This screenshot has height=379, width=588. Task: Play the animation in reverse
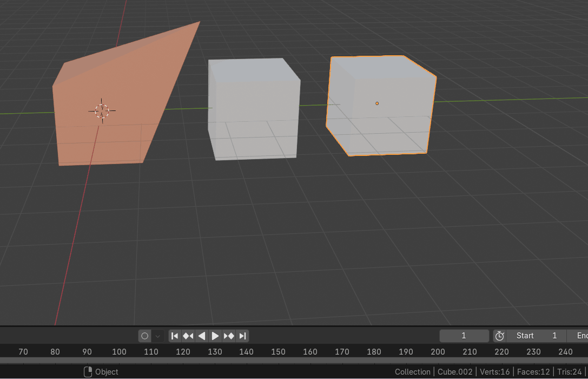[x=202, y=336]
